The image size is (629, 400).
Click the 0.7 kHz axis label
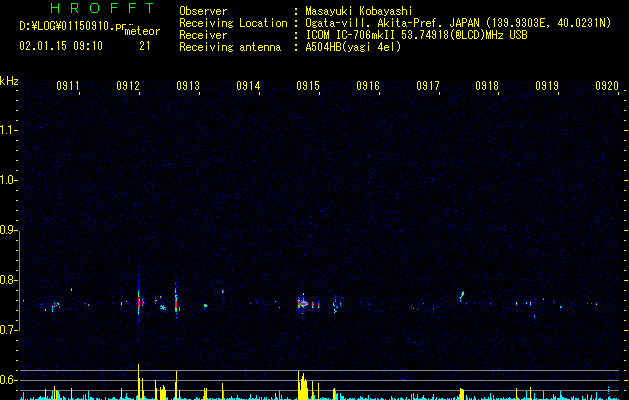(x=8, y=330)
